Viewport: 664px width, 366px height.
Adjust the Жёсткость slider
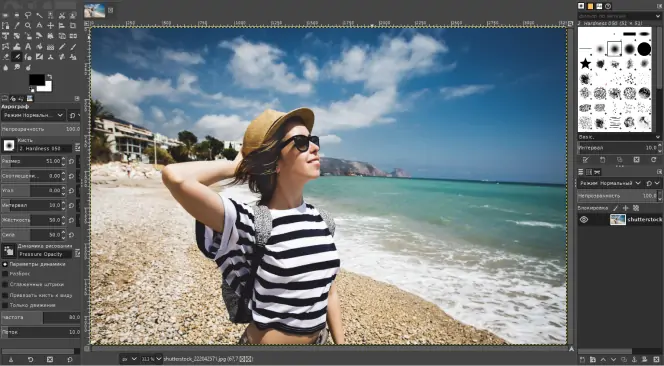click(33, 220)
